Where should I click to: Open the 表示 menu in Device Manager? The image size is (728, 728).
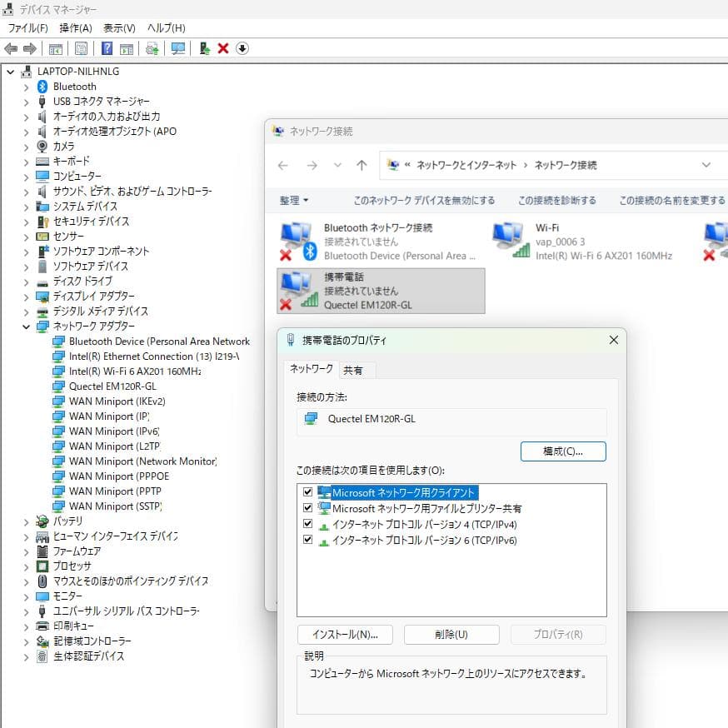(x=117, y=27)
